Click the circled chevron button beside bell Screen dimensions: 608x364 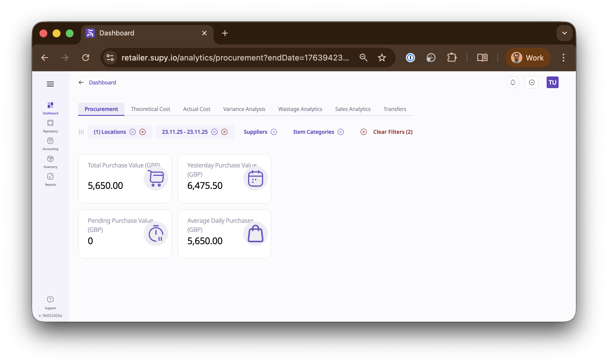point(532,82)
